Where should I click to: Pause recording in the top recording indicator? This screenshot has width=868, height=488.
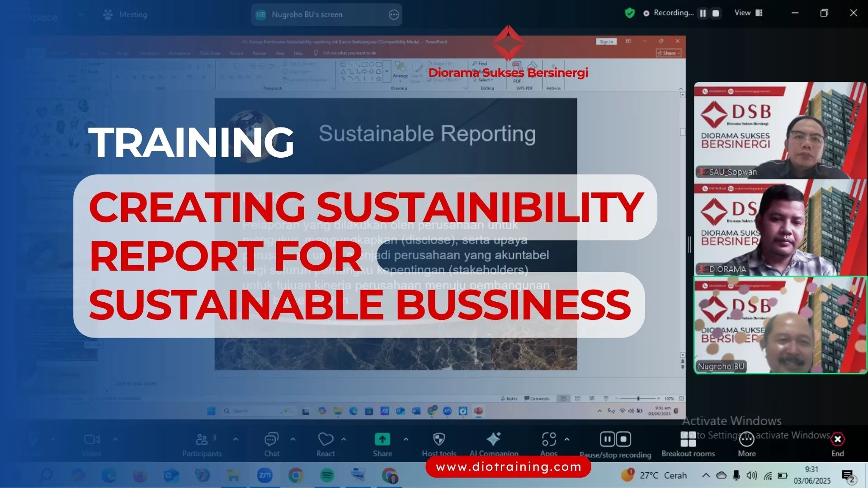tap(703, 13)
